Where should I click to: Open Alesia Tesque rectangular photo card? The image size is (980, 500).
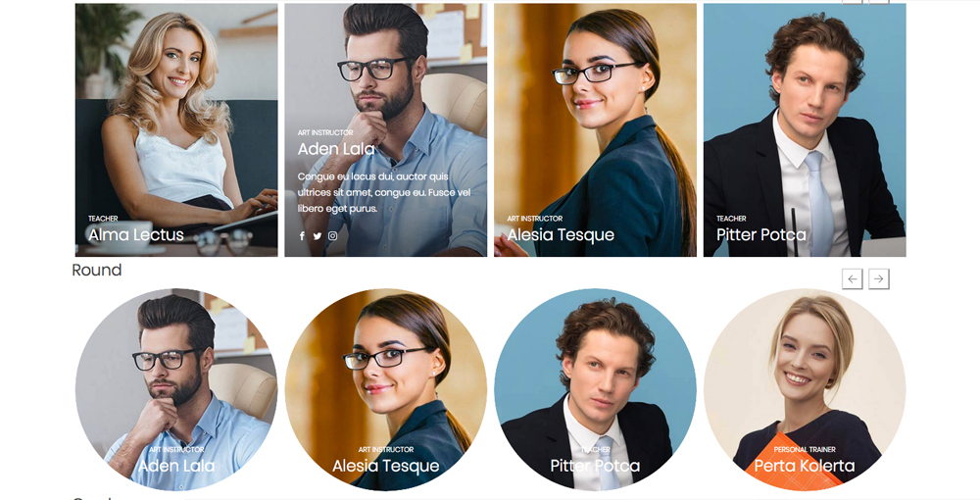[595, 130]
